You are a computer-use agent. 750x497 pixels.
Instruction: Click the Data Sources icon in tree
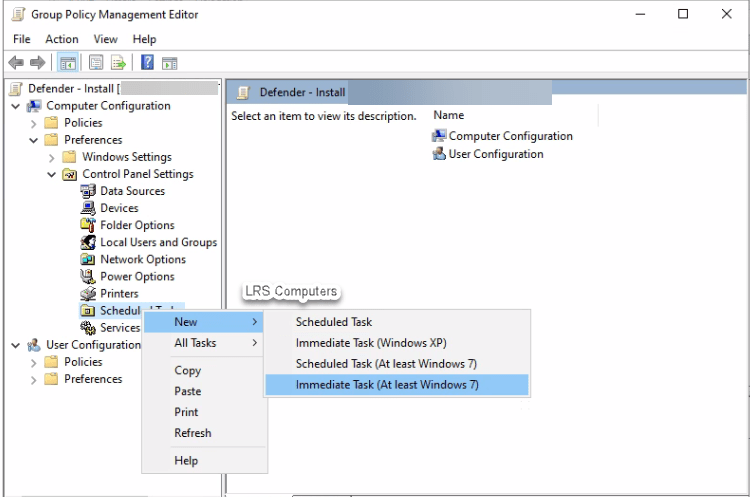coord(88,191)
